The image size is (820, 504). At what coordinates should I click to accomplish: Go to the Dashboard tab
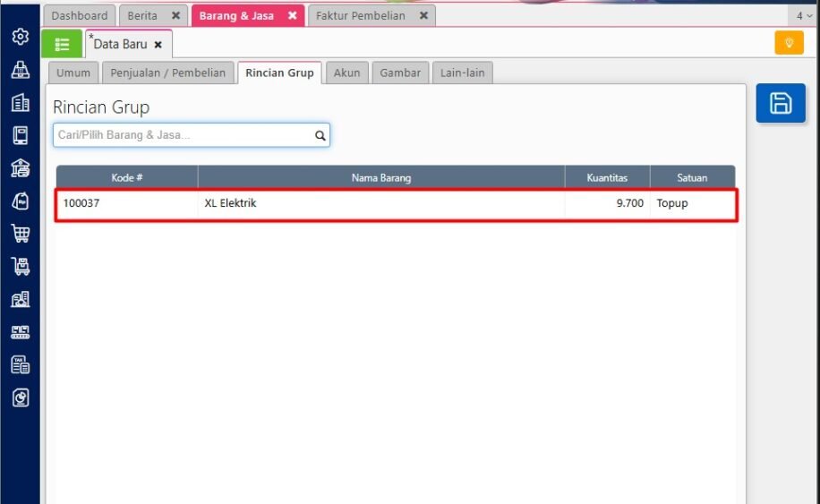click(x=79, y=15)
